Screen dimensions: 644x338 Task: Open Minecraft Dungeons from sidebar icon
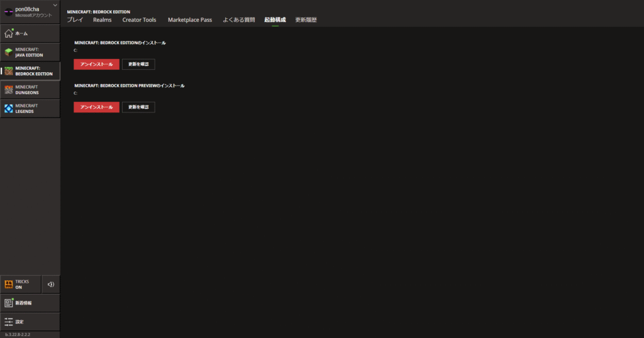point(8,90)
